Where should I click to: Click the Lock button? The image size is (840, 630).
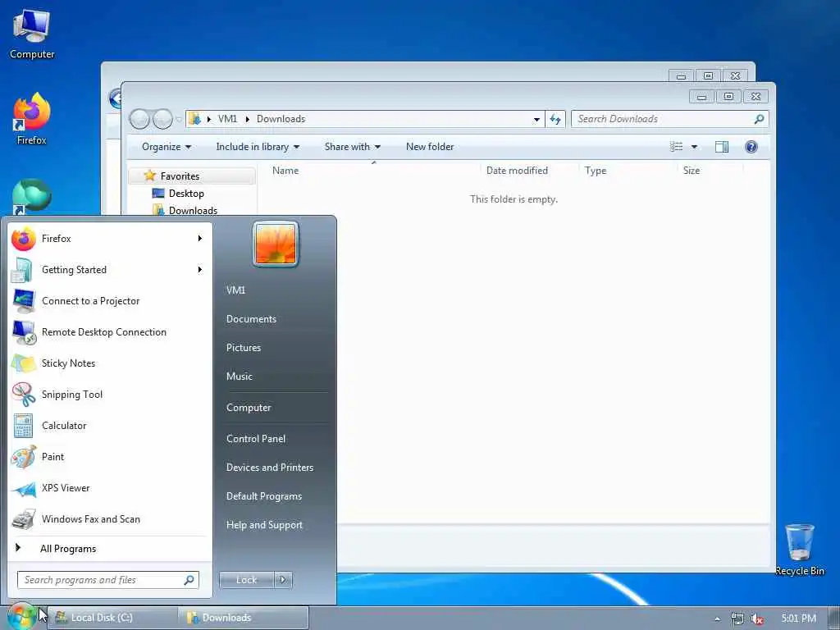click(x=246, y=580)
